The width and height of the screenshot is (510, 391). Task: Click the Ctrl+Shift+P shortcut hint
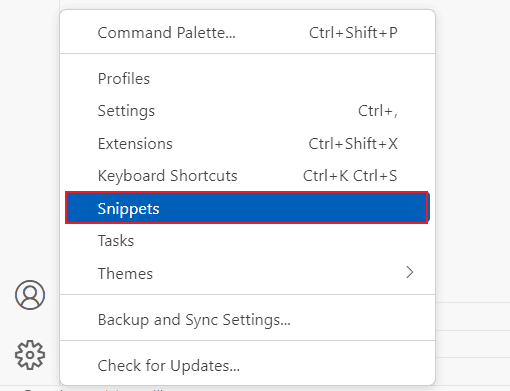pyautogui.click(x=353, y=33)
